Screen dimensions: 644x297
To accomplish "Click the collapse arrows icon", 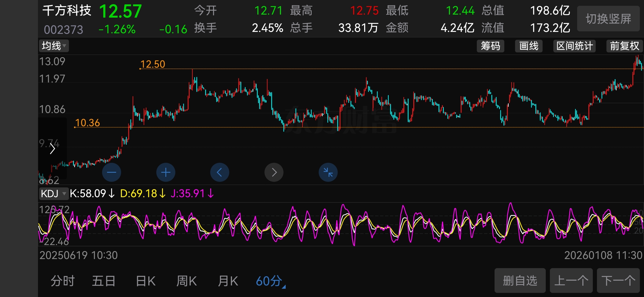I will click(328, 172).
